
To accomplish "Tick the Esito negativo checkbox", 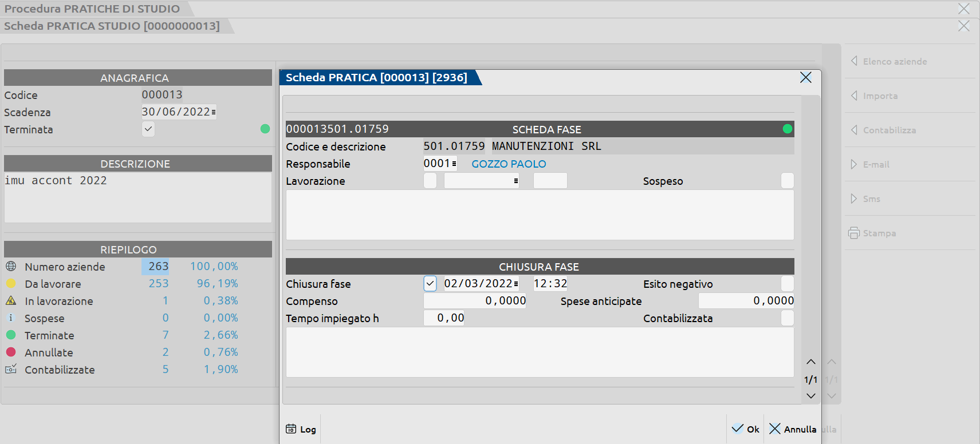I will [788, 284].
